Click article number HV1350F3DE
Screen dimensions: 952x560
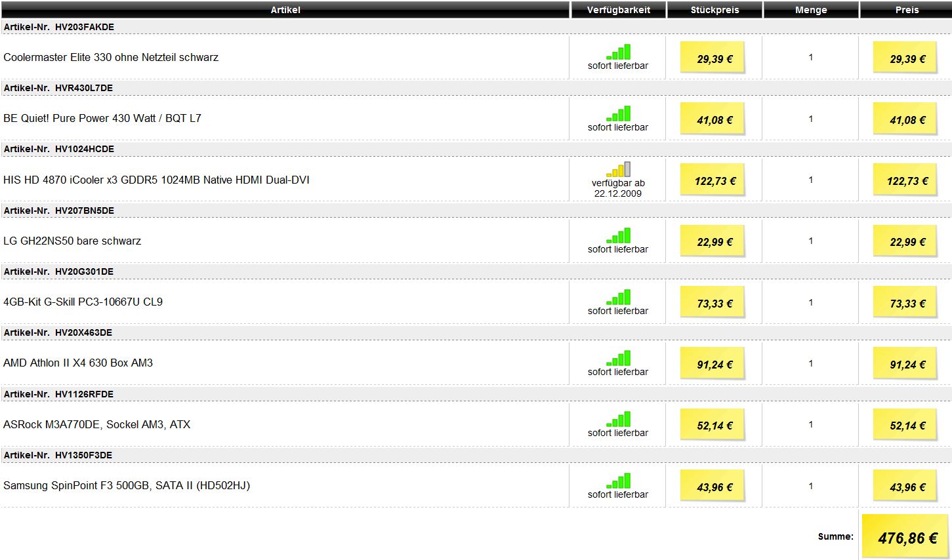click(83, 455)
